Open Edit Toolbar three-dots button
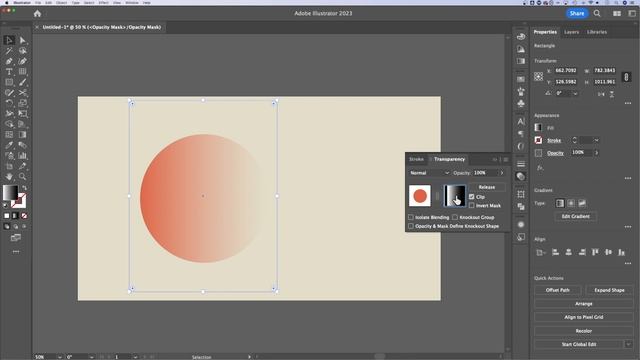This screenshot has height=360, width=640. 16,252
